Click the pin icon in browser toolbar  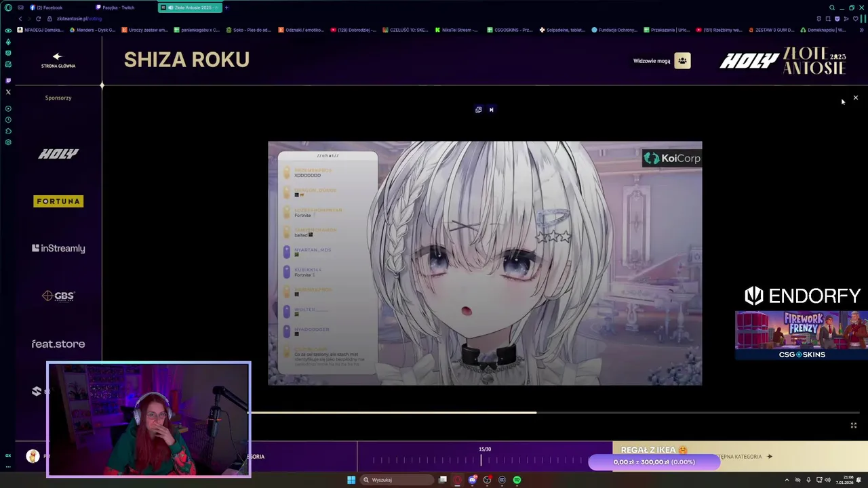click(819, 19)
